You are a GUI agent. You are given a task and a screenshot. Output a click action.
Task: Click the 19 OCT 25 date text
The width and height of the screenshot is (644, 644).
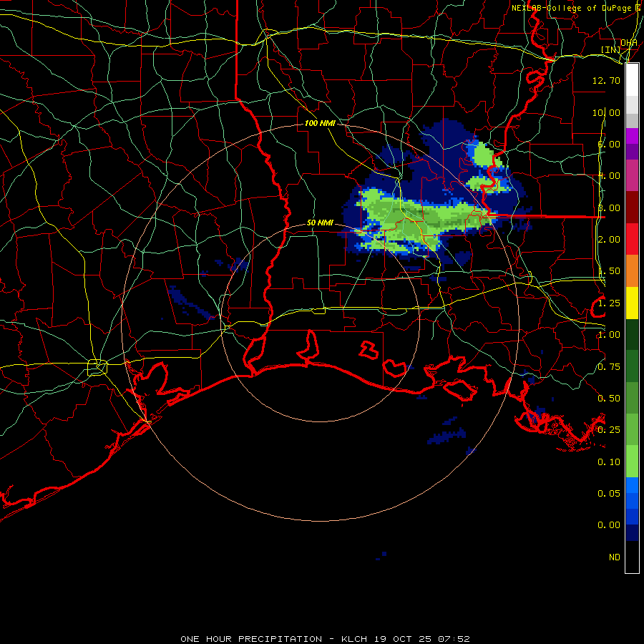(x=404, y=639)
